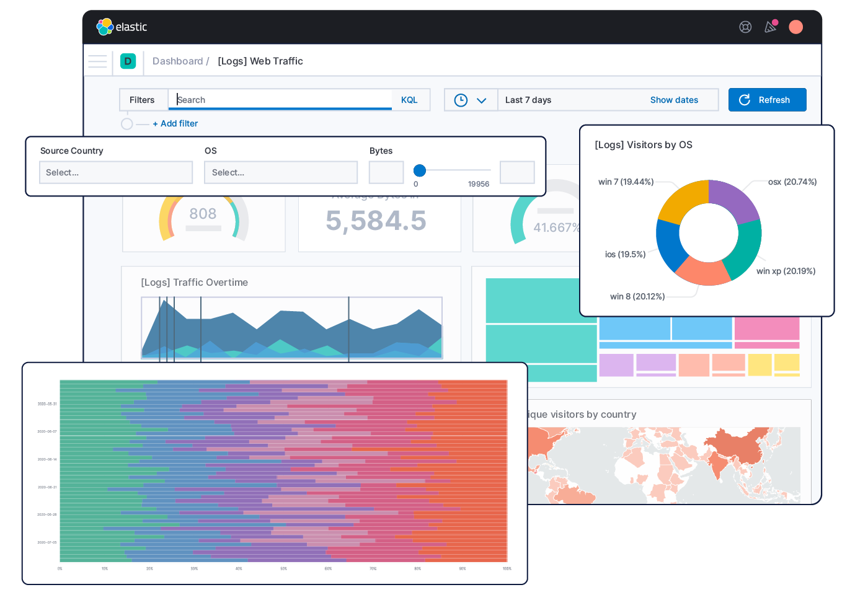Click the clock quick-time icon

coord(461,100)
